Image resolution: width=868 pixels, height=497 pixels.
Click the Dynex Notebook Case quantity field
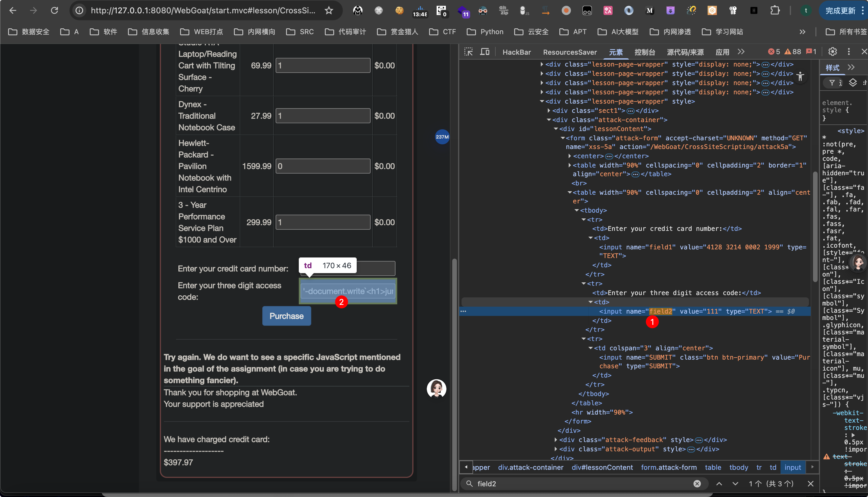[323, 116]
